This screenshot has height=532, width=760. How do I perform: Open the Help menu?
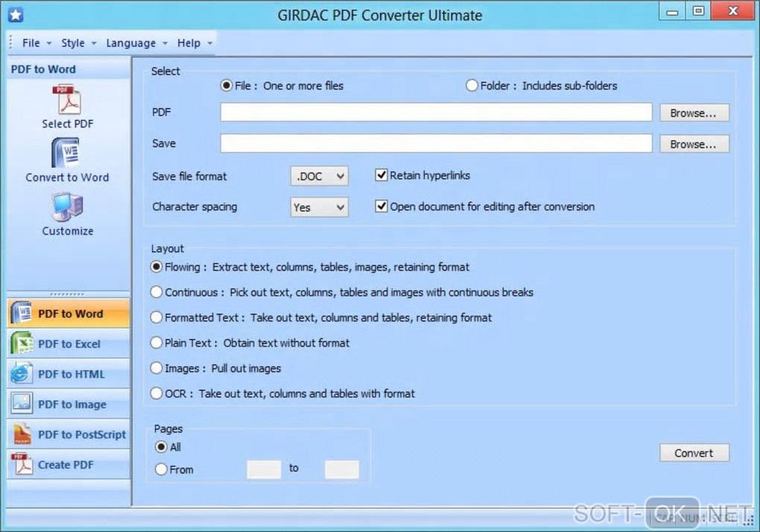coord(194,43)
